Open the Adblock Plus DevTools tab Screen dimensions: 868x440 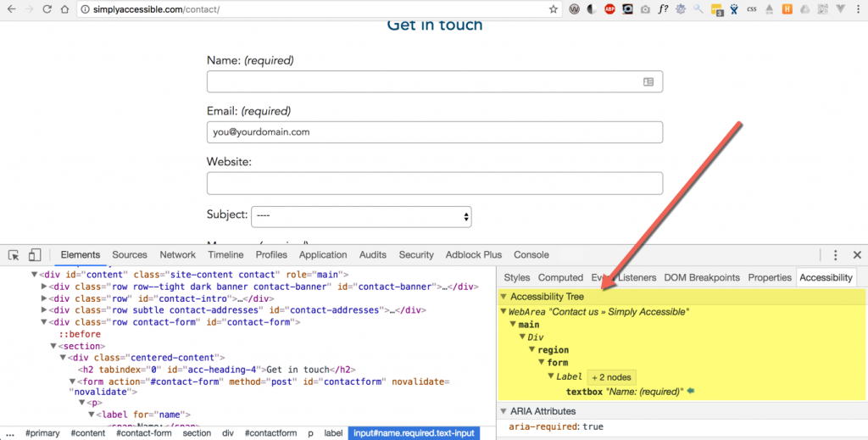pyautogui.click(x=474, y=254)
